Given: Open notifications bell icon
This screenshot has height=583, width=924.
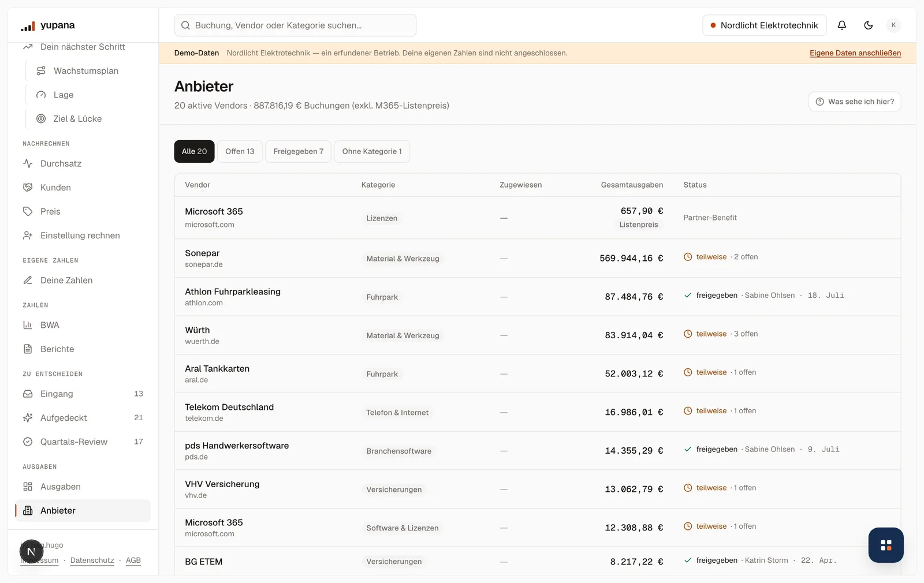Looking at the screenshot, I should click(x=842, y=25).
